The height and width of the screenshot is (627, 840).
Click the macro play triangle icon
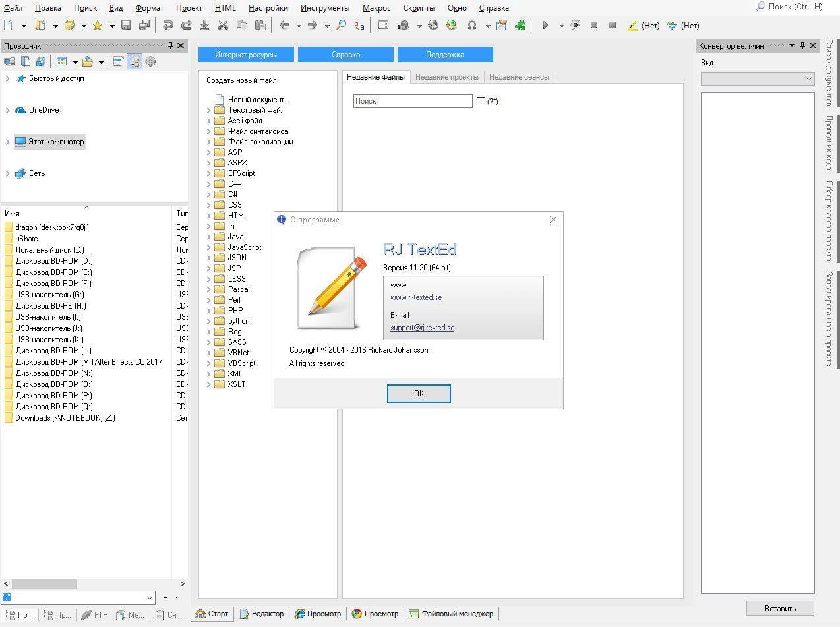(545, 26)
